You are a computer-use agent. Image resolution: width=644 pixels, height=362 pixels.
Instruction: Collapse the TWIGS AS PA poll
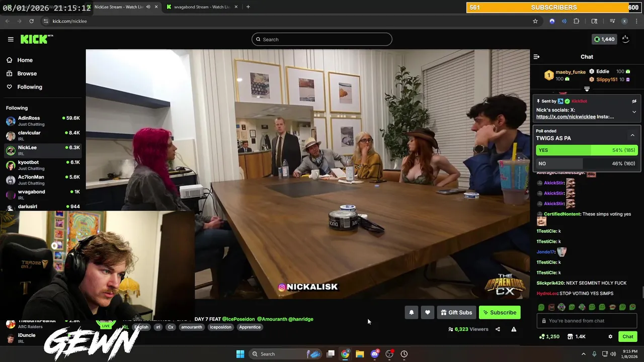[x=632, y=135]
